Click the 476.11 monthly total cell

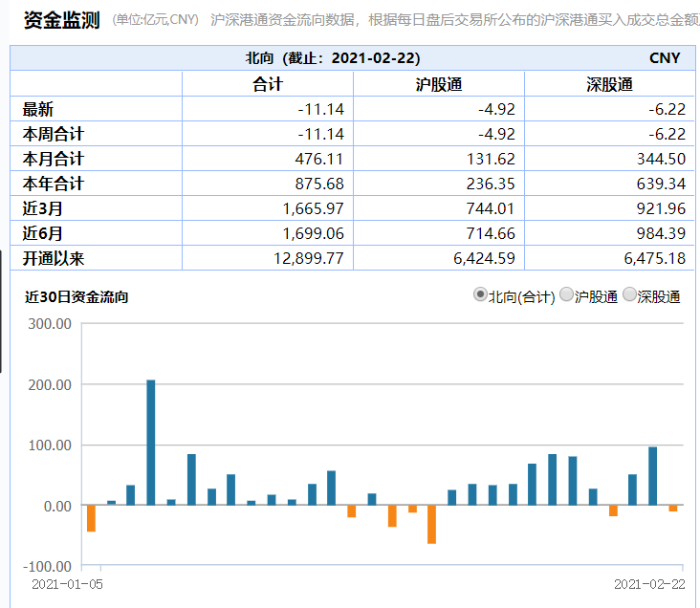[268, 159]
